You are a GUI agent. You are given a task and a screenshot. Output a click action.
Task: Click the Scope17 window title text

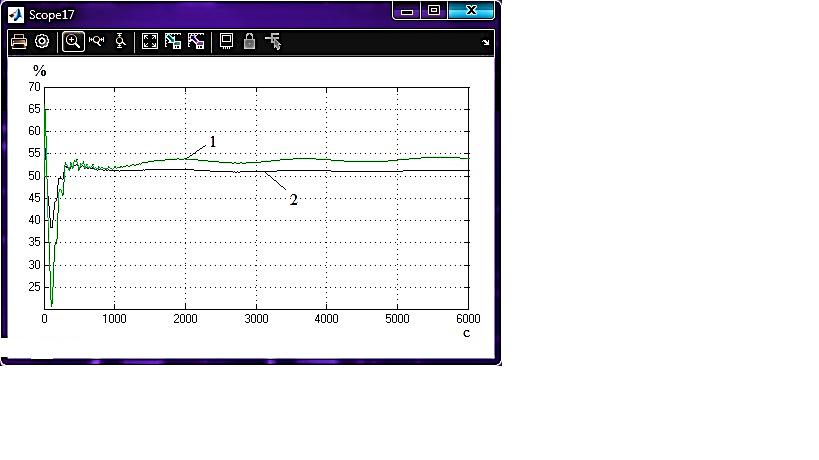pyautogui.click(x=51, y=15)
